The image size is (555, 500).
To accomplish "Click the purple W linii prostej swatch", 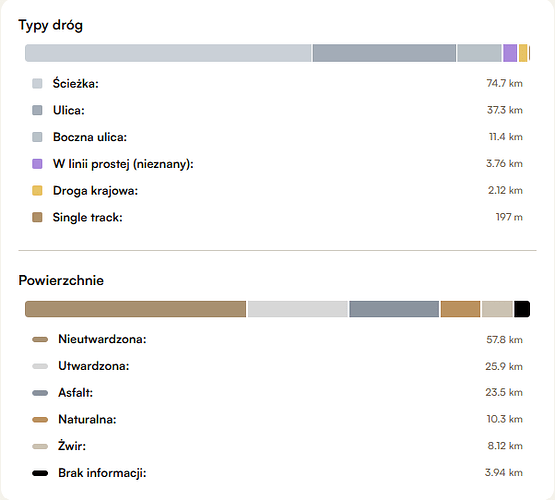I will pos(37,164).
